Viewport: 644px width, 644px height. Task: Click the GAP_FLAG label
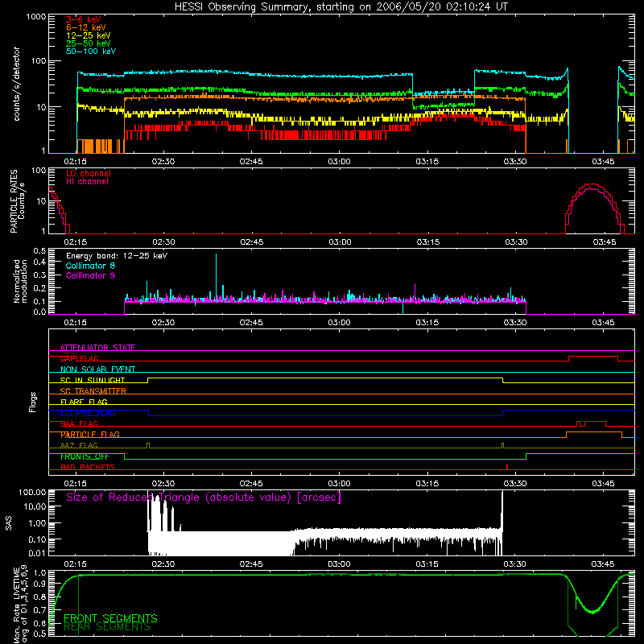[79, 358]
